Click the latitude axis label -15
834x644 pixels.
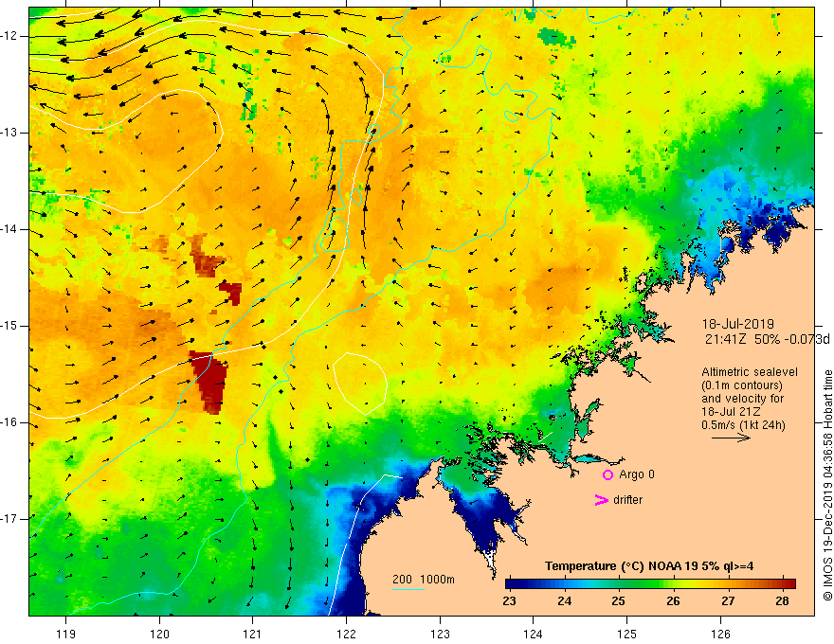(x=9, y=326)
